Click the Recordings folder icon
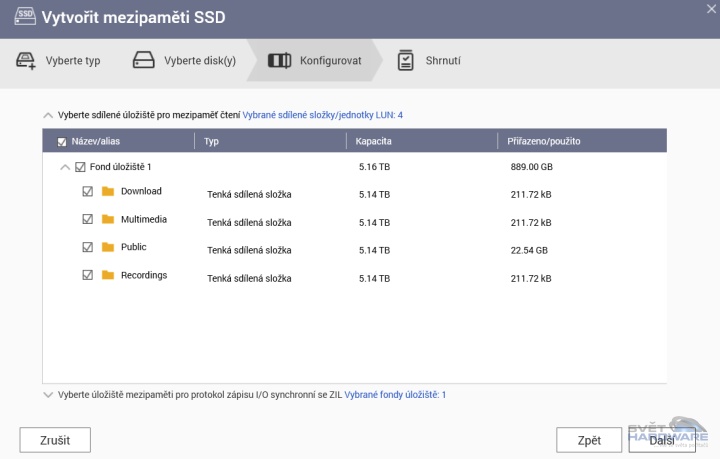720x459 pixels. 108,275
